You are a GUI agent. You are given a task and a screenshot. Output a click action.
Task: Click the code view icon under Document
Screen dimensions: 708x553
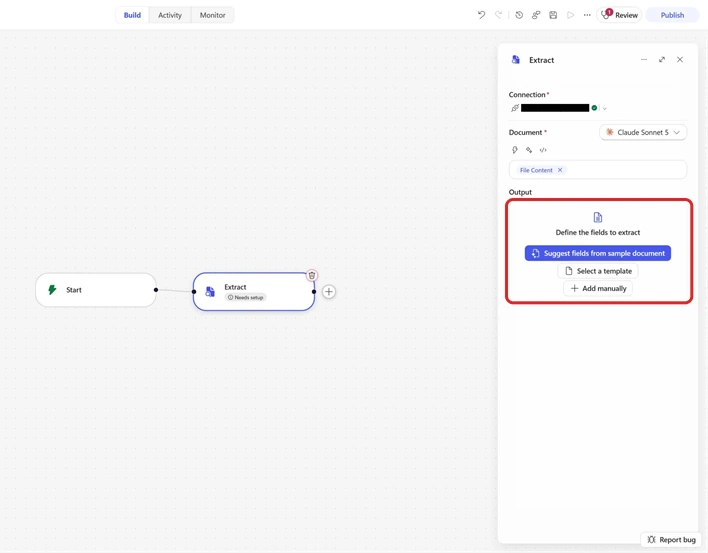[x=543, y=150]
